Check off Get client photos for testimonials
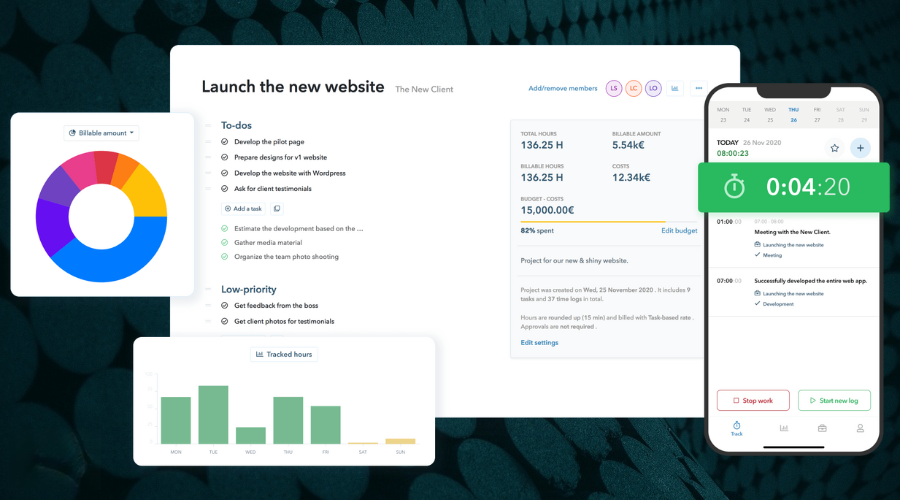 (x=224, y=321)
